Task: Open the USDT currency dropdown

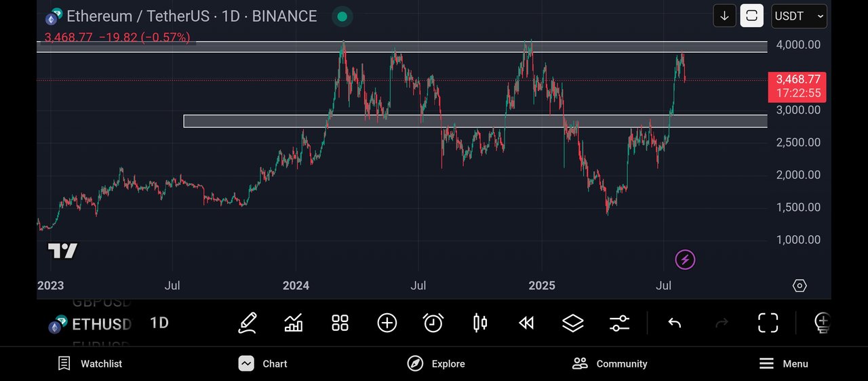Action: tap(799, 16)
